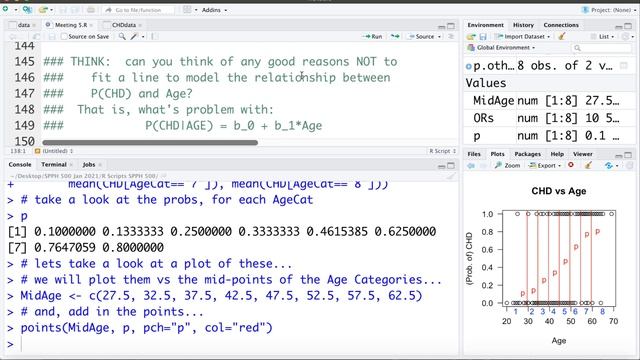Click the Code Tools magic wand icon
The image size is (640, 360).
pyautogui.click(x=134, y=36)
